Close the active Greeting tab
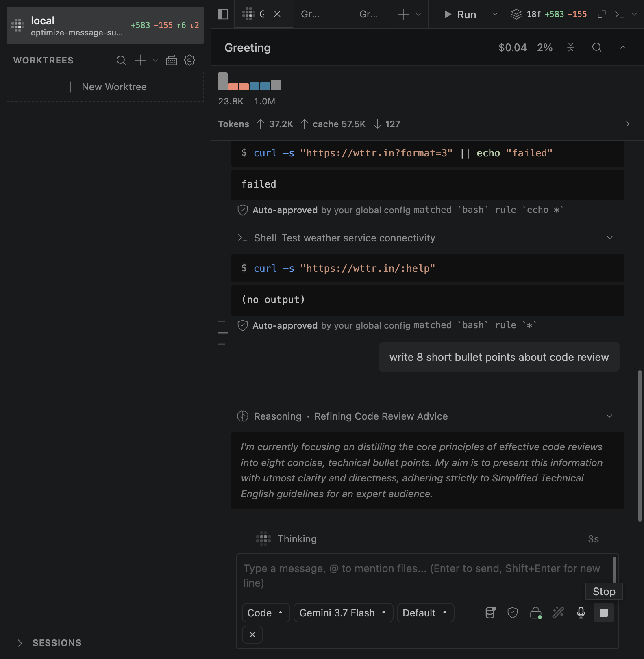 coord(277,14)
